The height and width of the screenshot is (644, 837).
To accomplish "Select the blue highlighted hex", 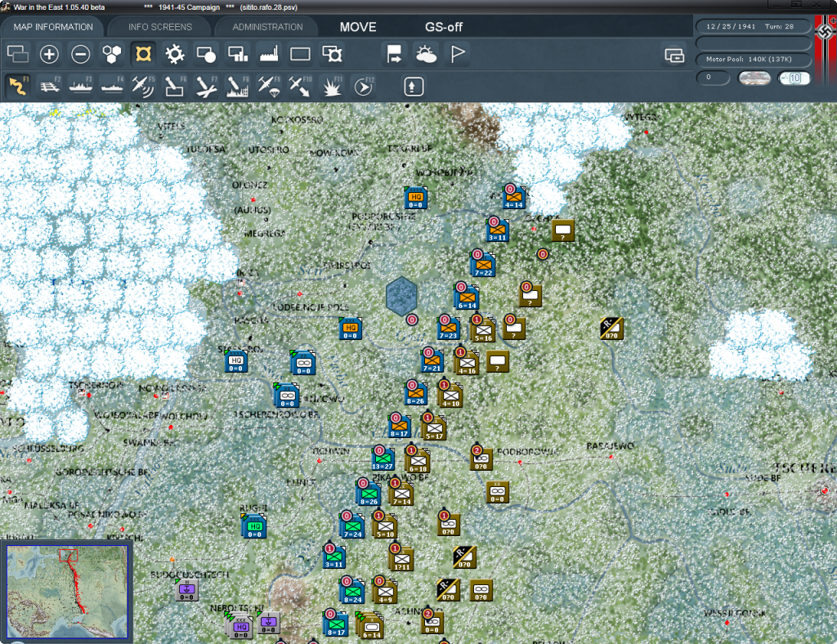I will click(401, 296).
